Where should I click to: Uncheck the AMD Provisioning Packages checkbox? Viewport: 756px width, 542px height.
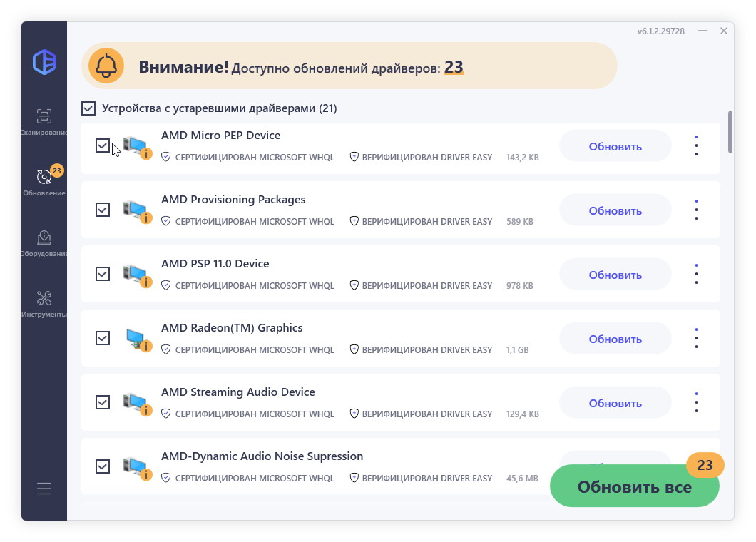click(x=102, y=210)
